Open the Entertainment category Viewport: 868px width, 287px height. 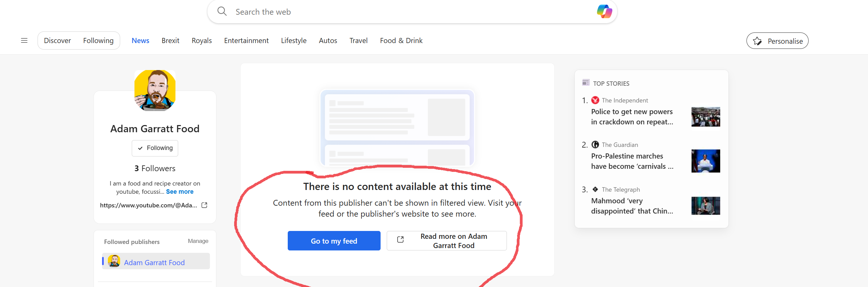click(x=246, y=41)
